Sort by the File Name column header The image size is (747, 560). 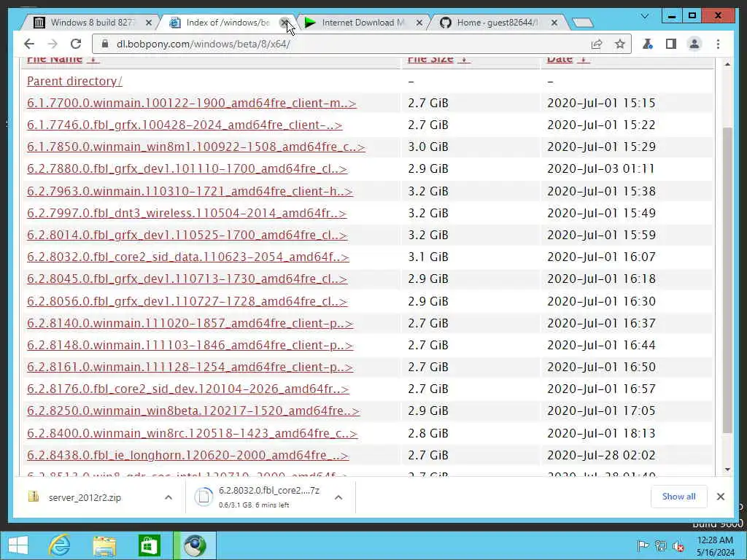point(63,59)
